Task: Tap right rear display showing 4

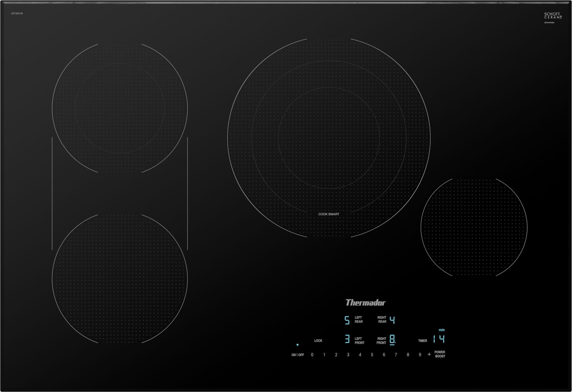Action: [x=392, y=320]
